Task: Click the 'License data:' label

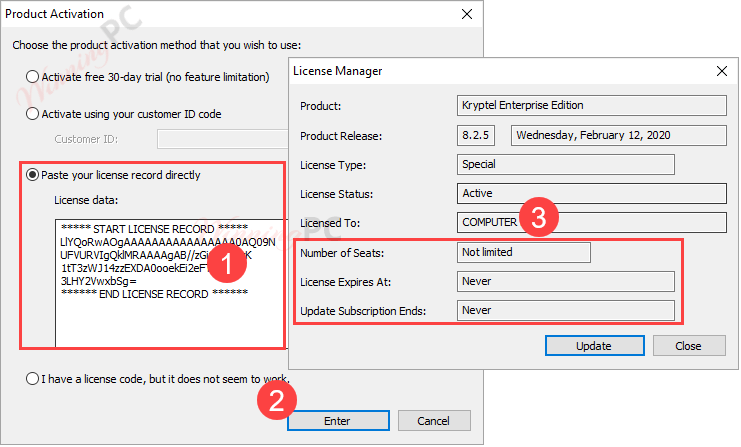Action: 86,200
